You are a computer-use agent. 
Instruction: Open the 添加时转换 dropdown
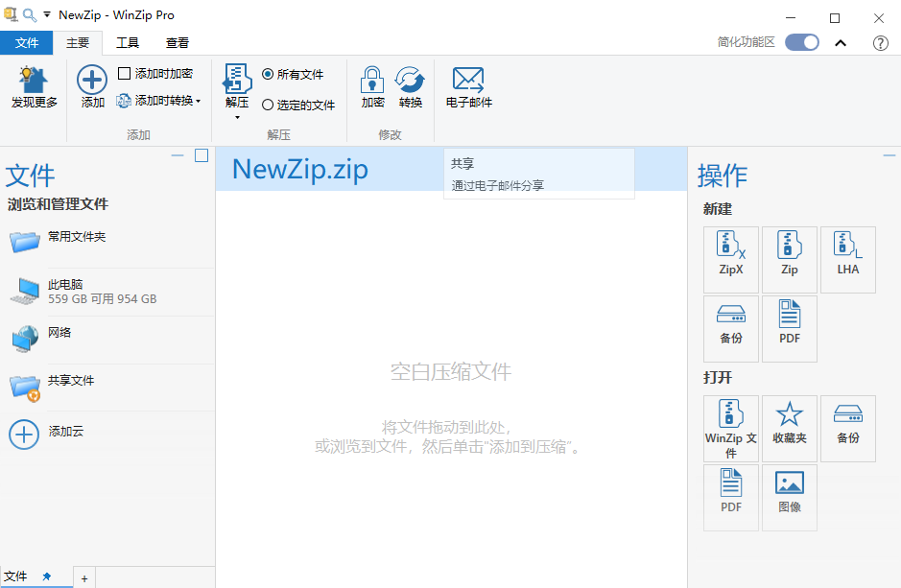coord(199,101)
